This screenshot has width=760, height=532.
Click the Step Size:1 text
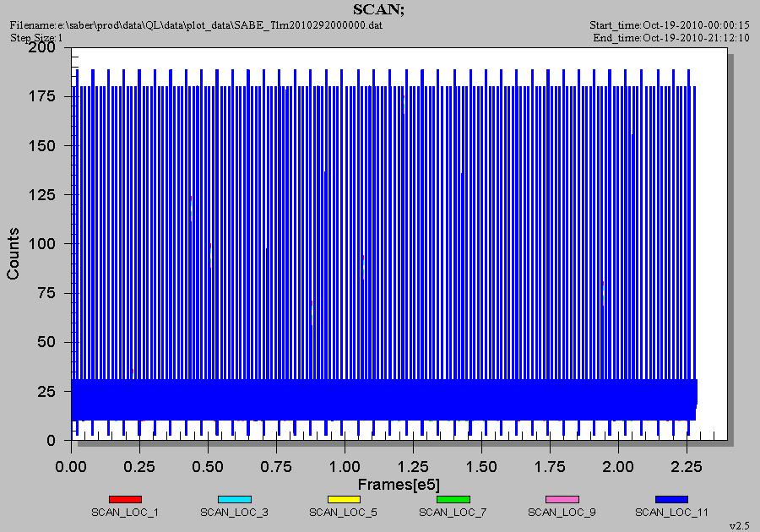pos(36,38)
